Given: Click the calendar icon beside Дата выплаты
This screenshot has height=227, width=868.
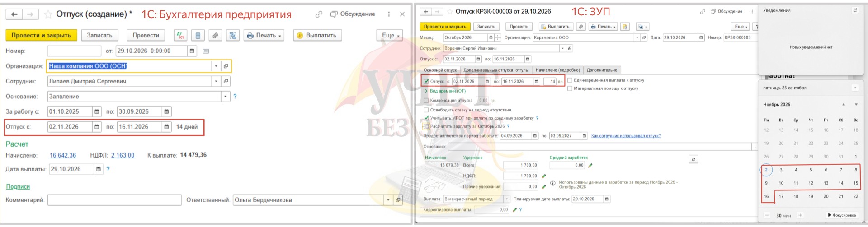Looking at the screenshot, I should click(99, 169).
